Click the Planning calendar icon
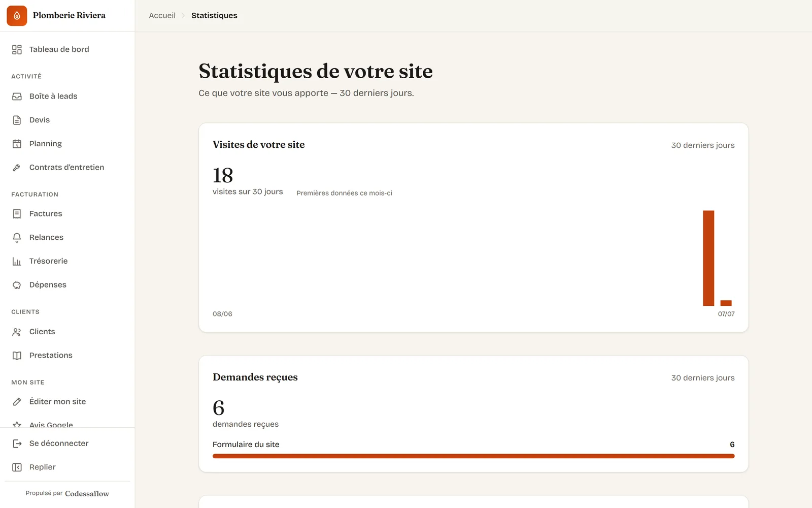 (17, 144)
